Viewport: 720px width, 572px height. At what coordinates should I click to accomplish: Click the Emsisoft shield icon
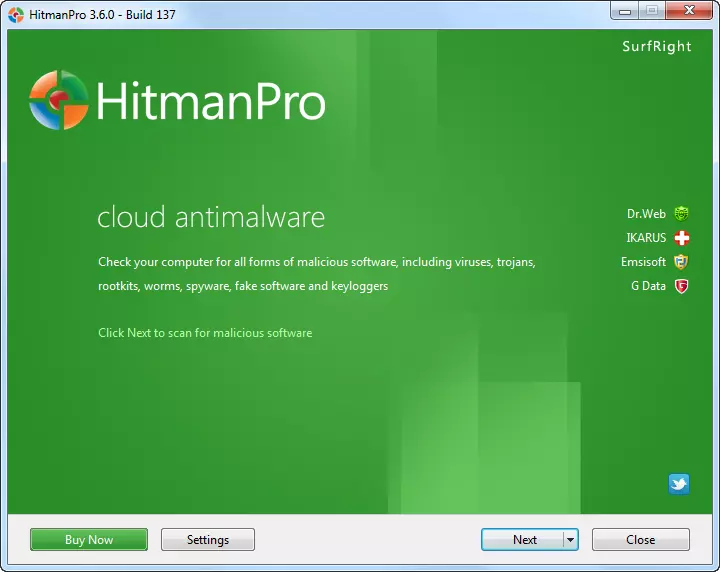tap(681, 262)
